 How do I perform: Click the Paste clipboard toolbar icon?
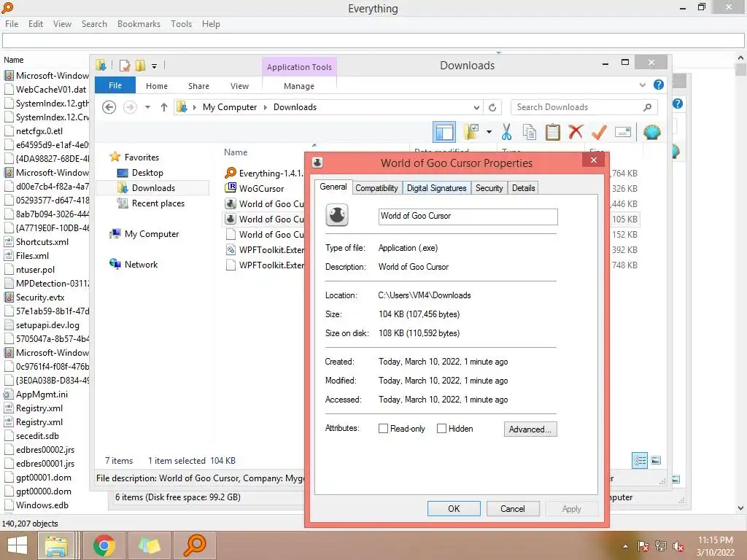553,132
